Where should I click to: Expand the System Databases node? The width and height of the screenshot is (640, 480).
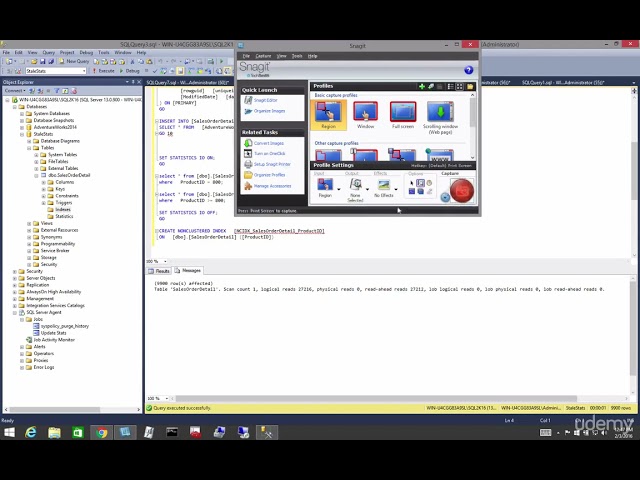22,113
